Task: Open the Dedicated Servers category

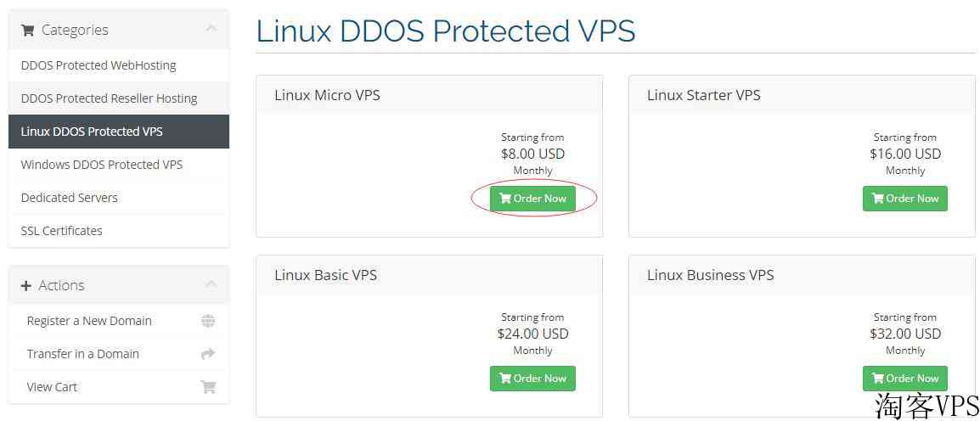Action: [119, 198]
